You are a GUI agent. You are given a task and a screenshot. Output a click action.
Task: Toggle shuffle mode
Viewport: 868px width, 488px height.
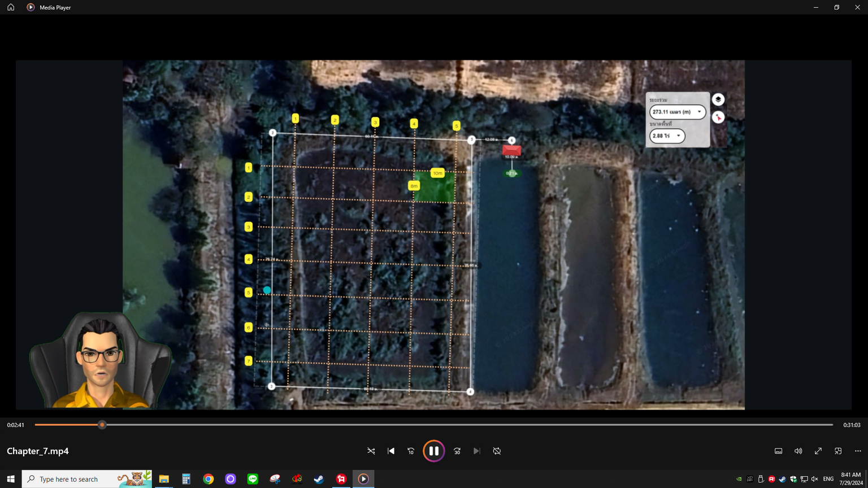pos(371,451)
